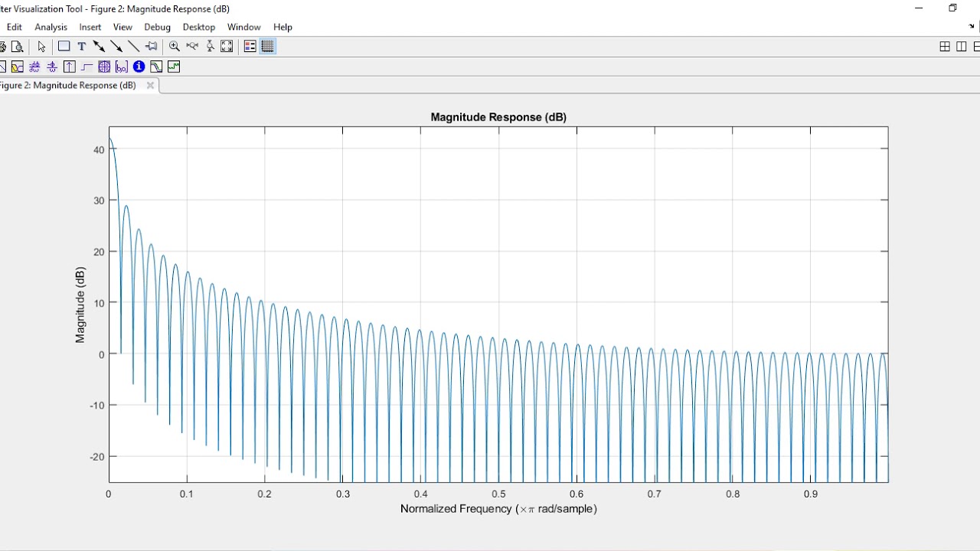Select the Edit Plot arrow pointer

click(41, 46)
